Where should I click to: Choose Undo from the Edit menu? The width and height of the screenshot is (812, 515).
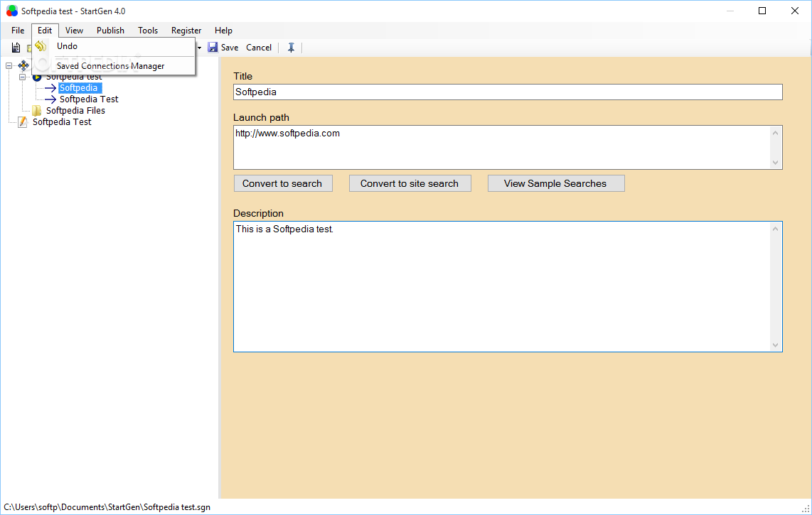tap(114, 46)
